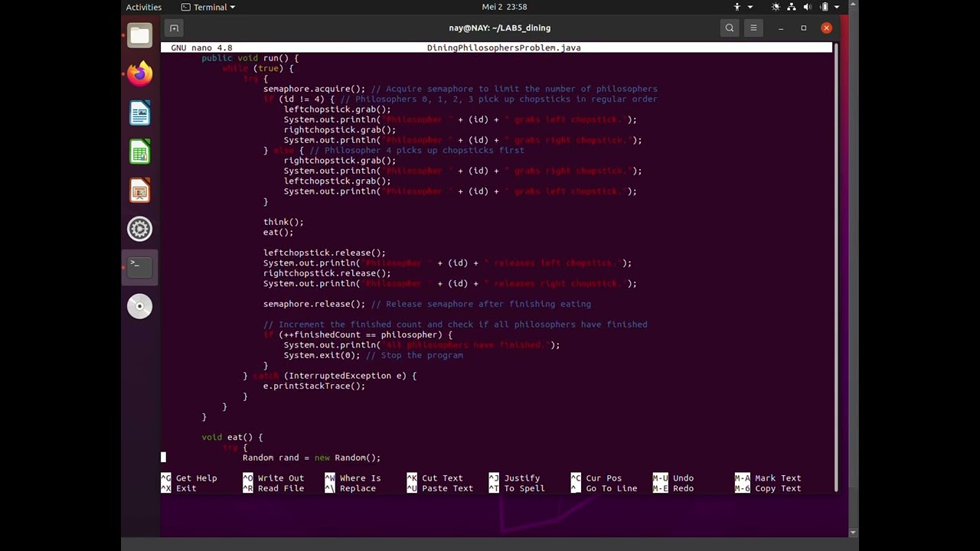Open LibreOffice Calc in the dock
This screenshot has width=980, height=551.
(x=139, y=152)
